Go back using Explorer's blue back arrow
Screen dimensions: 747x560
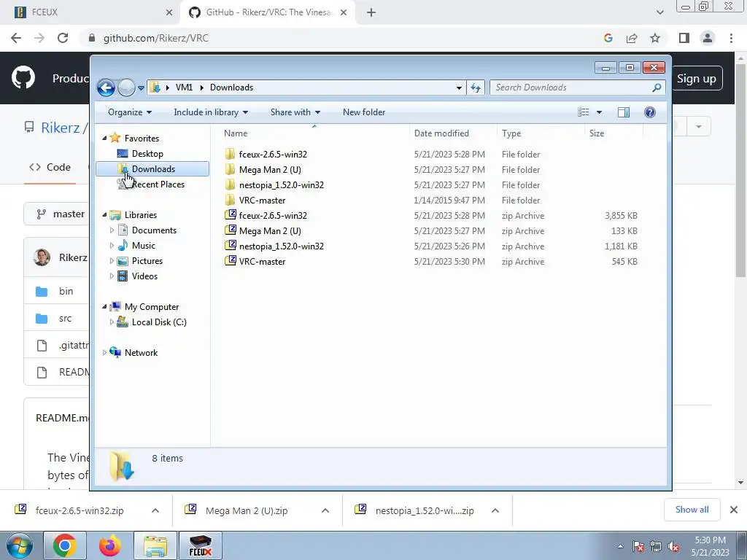coord(106,87)
